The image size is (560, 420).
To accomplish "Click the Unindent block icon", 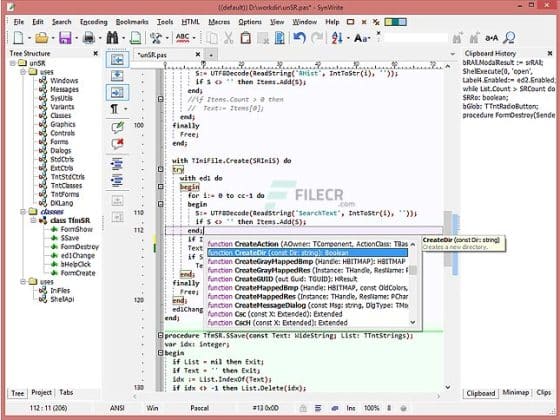I will (x=117, y=180).
